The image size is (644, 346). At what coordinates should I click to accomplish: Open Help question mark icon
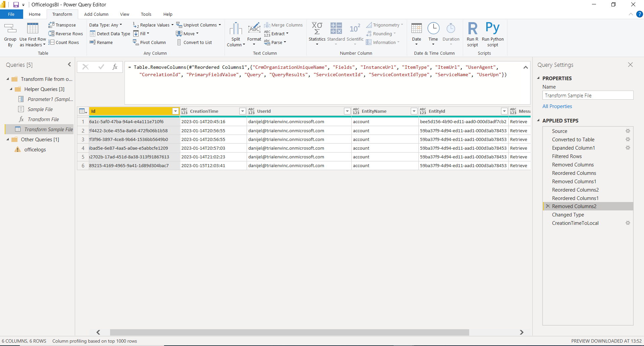[640, 14]
